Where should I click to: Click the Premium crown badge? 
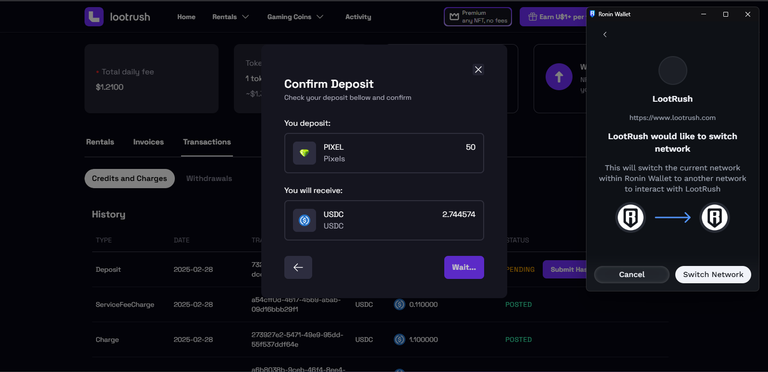(x=478, y=17)
